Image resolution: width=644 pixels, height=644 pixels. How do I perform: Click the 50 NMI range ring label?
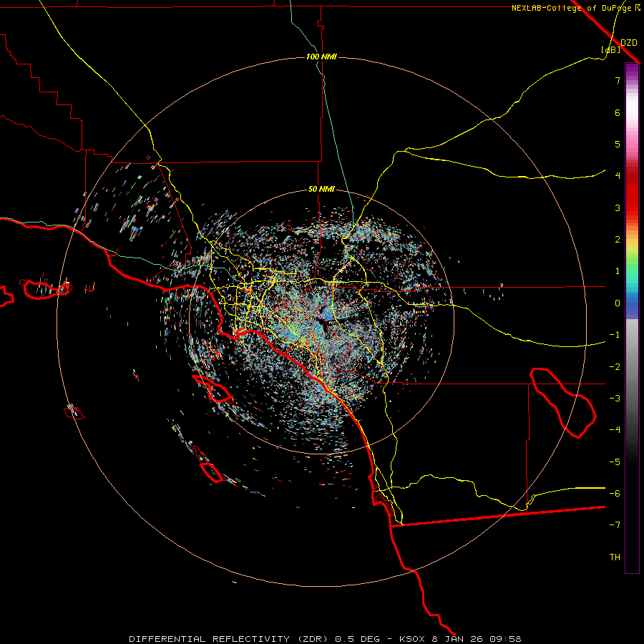[x=321, y=190]
